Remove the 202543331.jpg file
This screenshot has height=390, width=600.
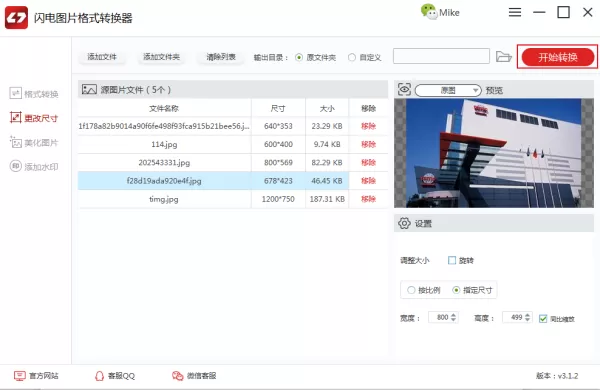[368, 163]
